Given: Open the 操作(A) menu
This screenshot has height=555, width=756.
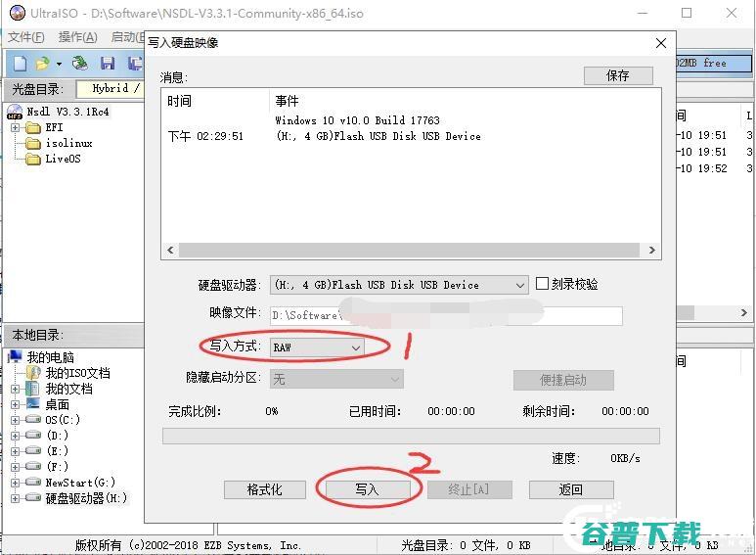Looking at the screenshot, I should tap(77, 37).
